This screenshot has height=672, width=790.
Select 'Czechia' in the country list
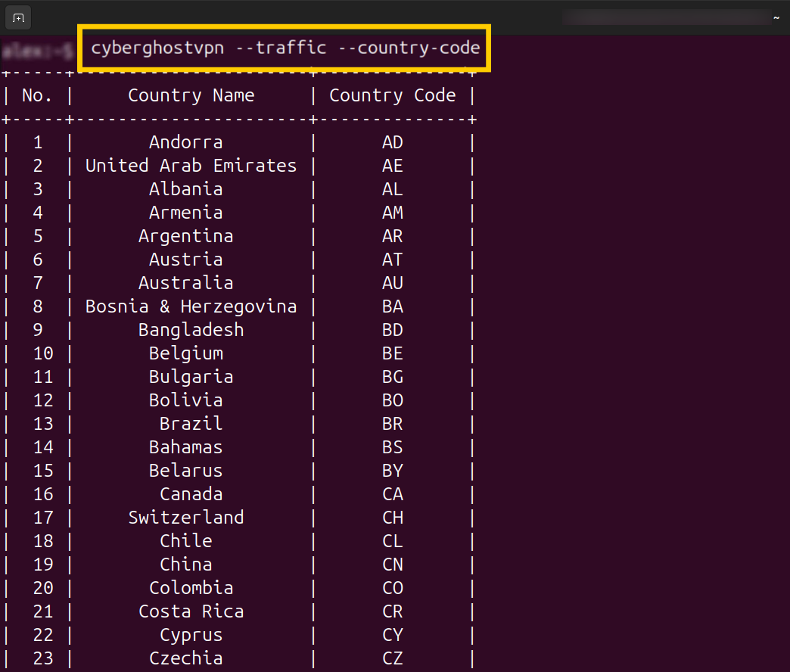point(186,658)
